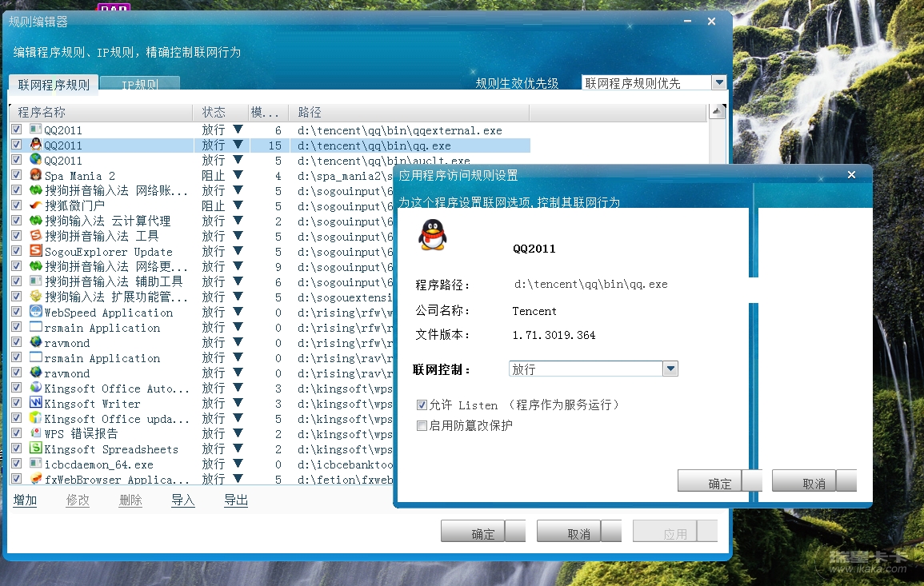Toggle the Kingsoft Writer rule checkbox
Image resolution: width=924 pixels, height=586 pixels.
[x=17, y=403]
